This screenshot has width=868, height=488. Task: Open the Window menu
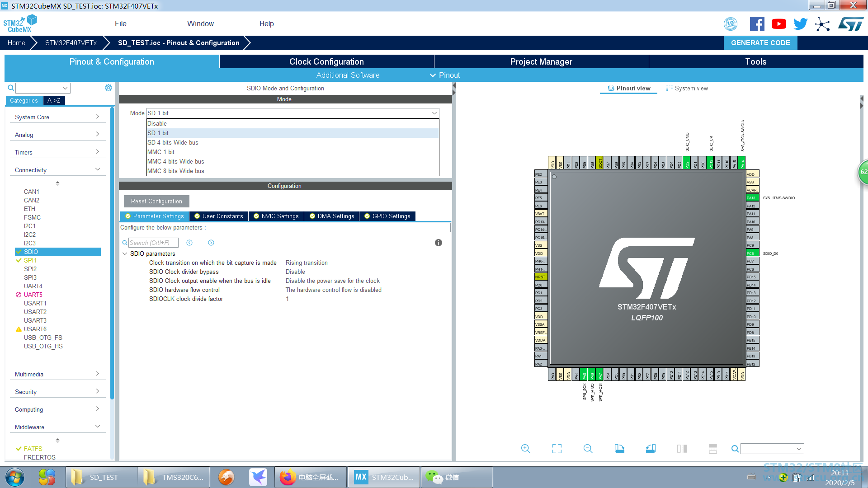point(200,23)
